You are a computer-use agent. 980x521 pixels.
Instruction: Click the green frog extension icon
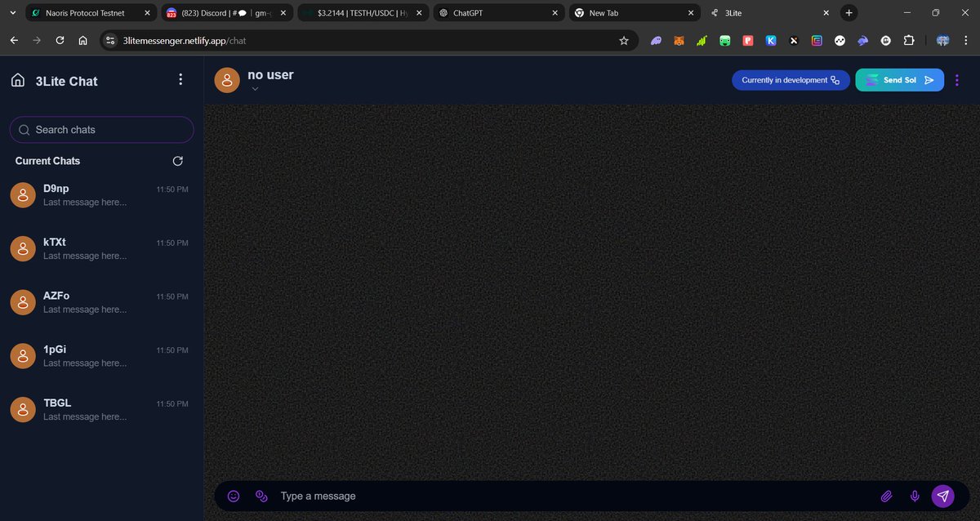click(725, 41)
